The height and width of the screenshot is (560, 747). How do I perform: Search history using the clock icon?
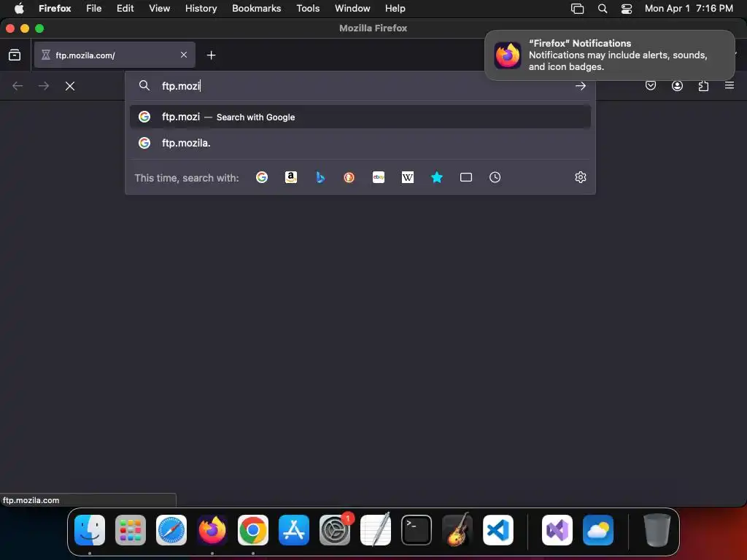(495, 177)
